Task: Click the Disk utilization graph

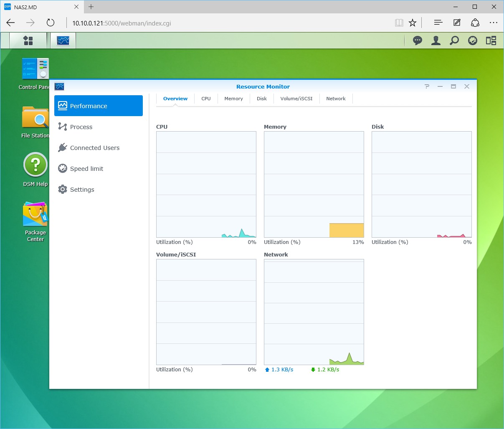Action: 422,185
